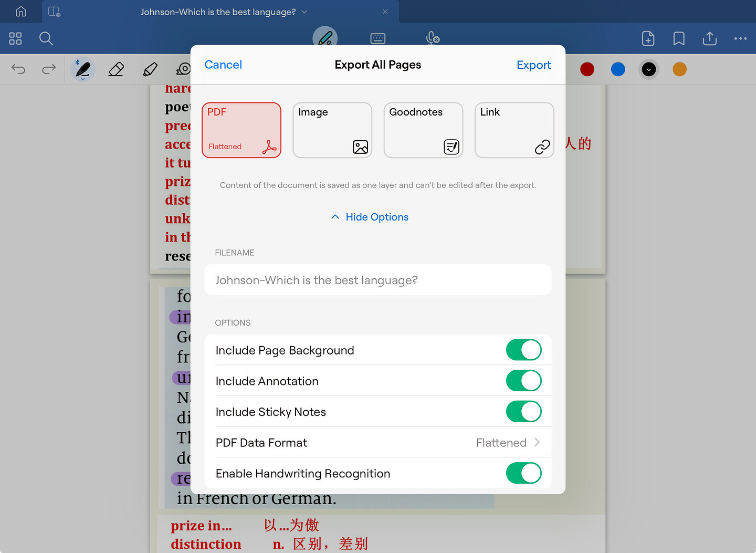Image resolution: width=756 pixels, height=553 pixels.
Task: Add a new page
Action: [648, 38]
